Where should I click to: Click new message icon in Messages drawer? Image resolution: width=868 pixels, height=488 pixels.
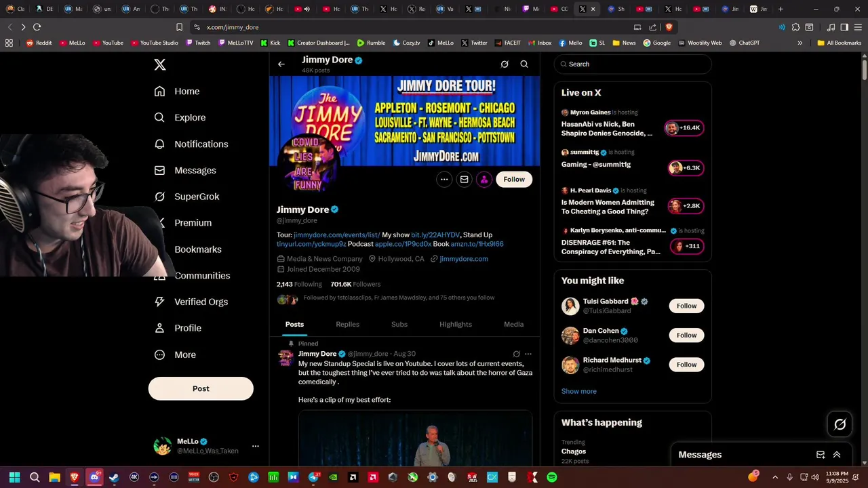click(x=821, y=455)
